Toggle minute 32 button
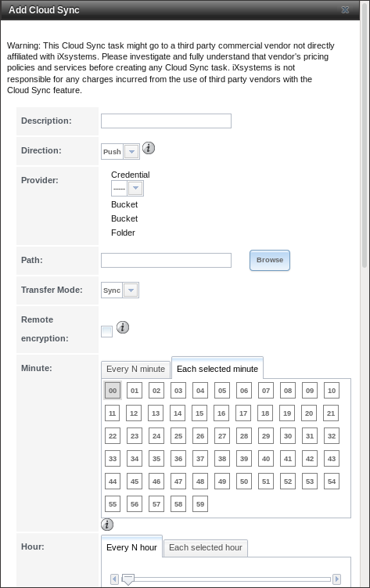 coord(332,436)
